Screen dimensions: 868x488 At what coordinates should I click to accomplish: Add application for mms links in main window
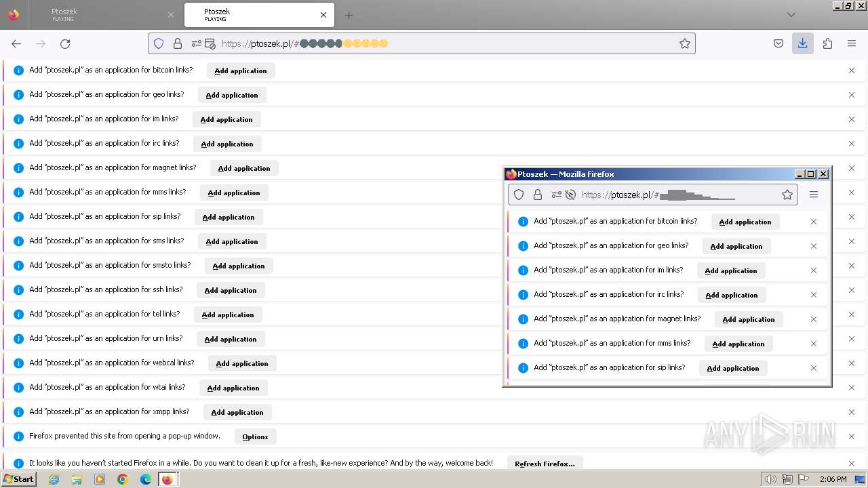(x=234, y=192)
